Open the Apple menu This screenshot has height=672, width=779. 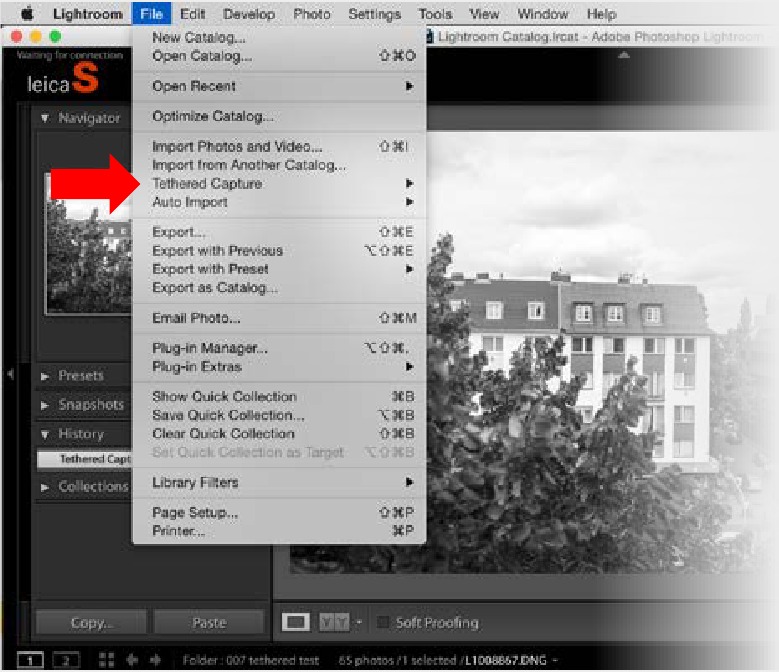(27, 13)
